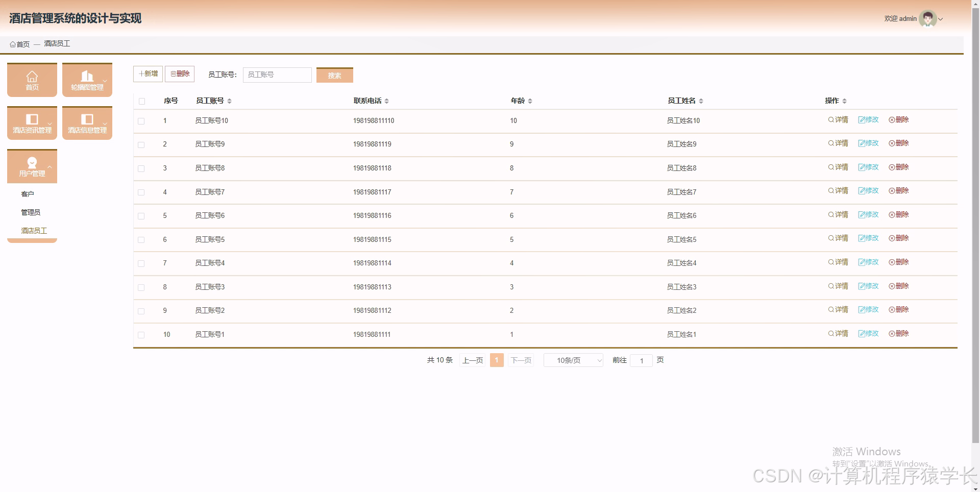Image resolution: width=980 pixels, height=492 pixels.
Task: Select 管理员 in the sidebar submenu
Action: pyautogui.click(x=31, y=212)
